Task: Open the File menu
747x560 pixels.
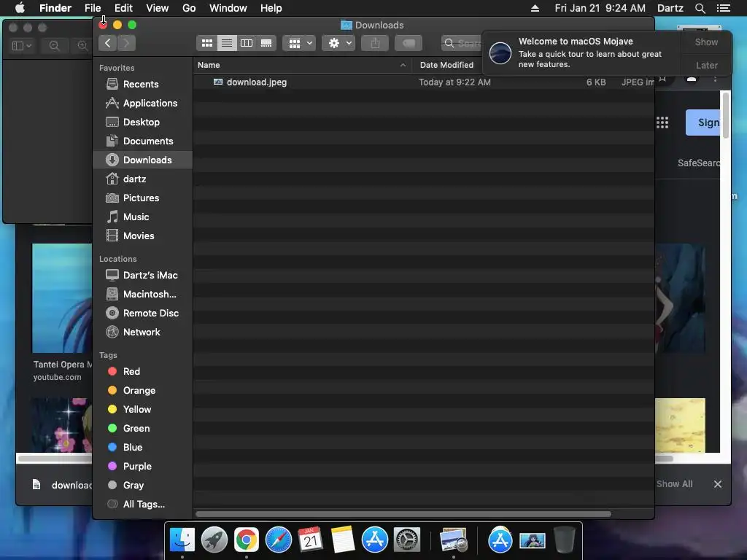Action: (93, 8)
